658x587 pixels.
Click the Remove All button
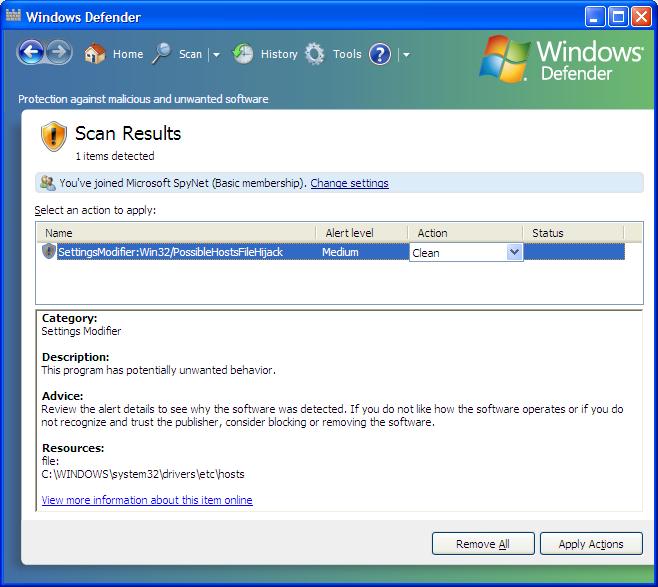(x=483, y=544)
